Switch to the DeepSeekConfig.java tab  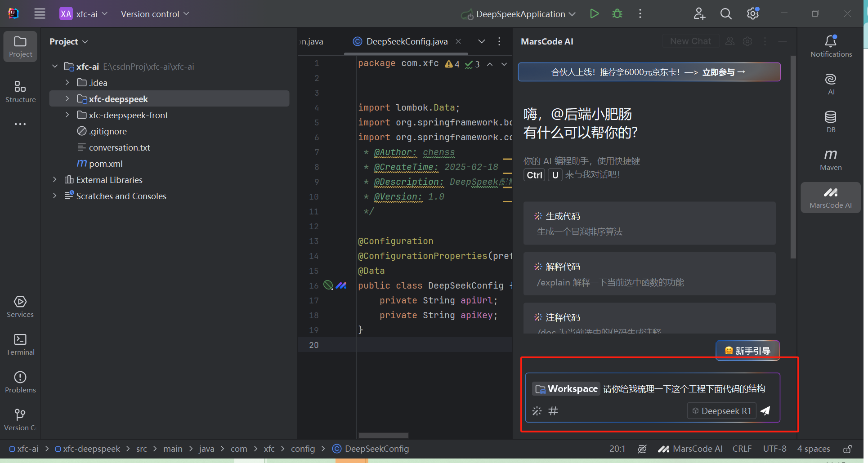coord(407,41)
